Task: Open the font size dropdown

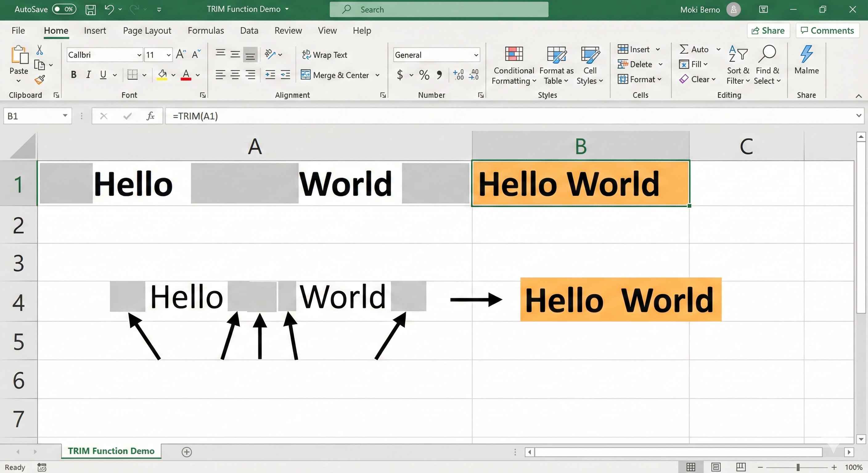Action: [x=169, y=55]
